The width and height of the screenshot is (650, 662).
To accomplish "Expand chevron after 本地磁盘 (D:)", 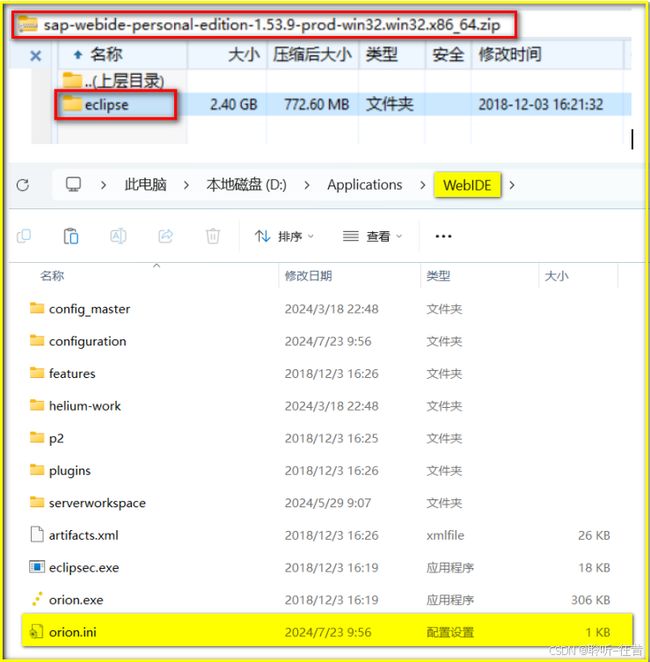I will [x=307, y=185].
